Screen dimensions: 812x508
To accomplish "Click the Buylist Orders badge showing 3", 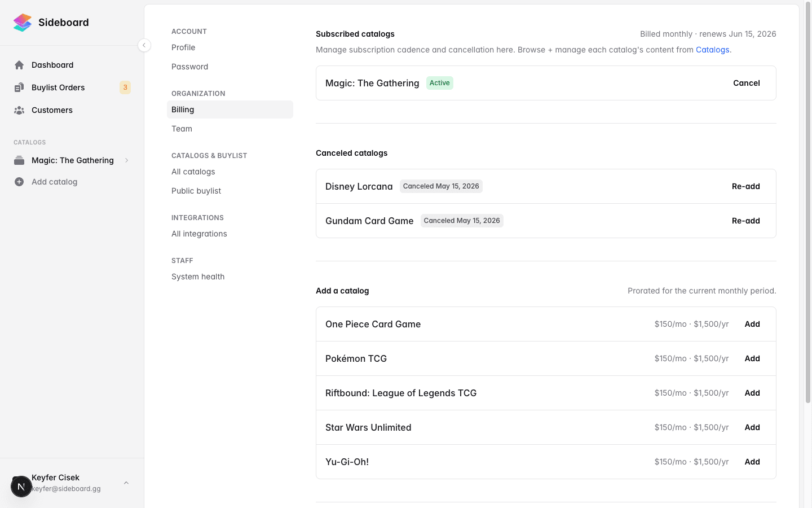I will coord(125,87).
